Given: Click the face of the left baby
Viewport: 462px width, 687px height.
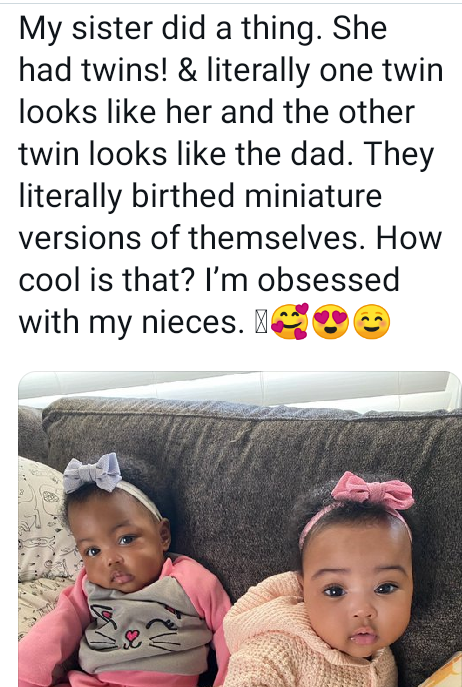Looking at the screenshot, I should (x=118, y=552).
